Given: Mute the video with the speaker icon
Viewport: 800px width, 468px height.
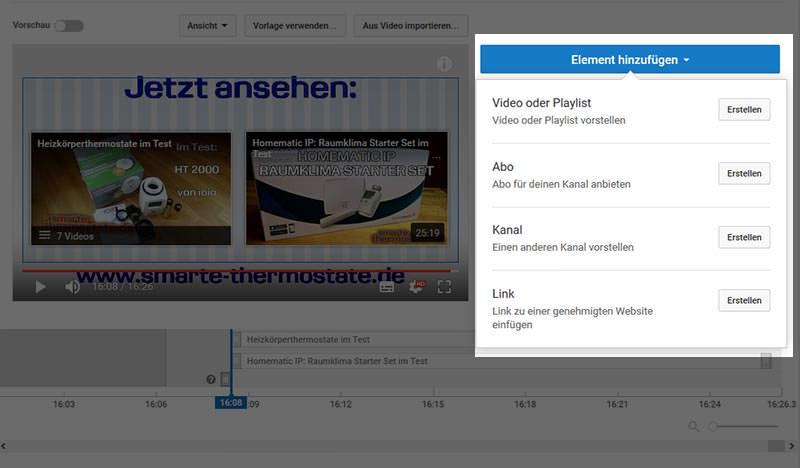Looking at the screenshot, I should pos(72,287).
